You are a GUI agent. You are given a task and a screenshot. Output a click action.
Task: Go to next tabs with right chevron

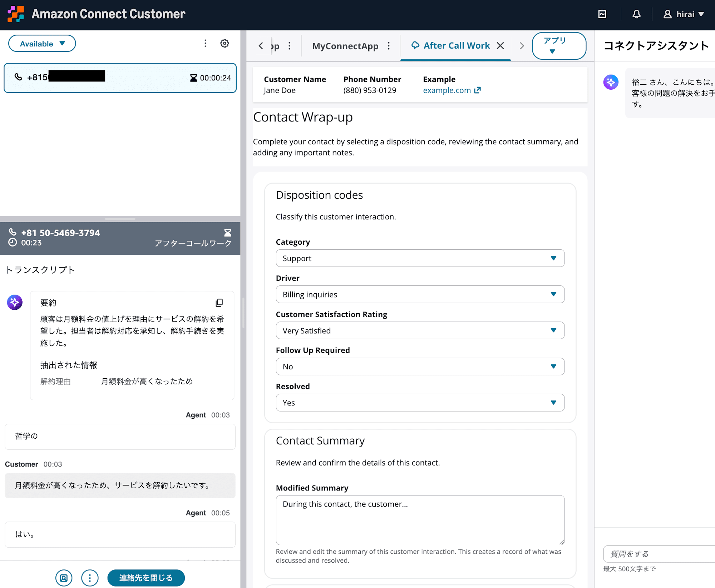[x=522, y=46]
